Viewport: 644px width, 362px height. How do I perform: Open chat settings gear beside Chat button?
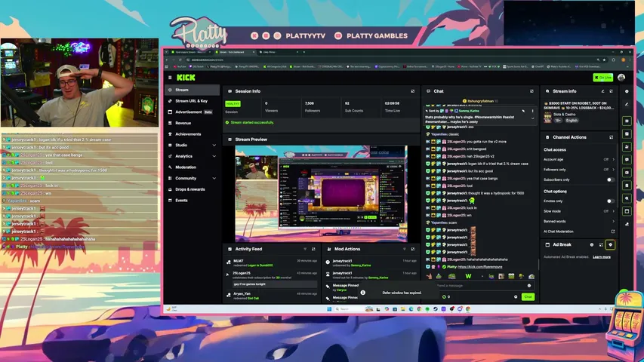(516, 296)
